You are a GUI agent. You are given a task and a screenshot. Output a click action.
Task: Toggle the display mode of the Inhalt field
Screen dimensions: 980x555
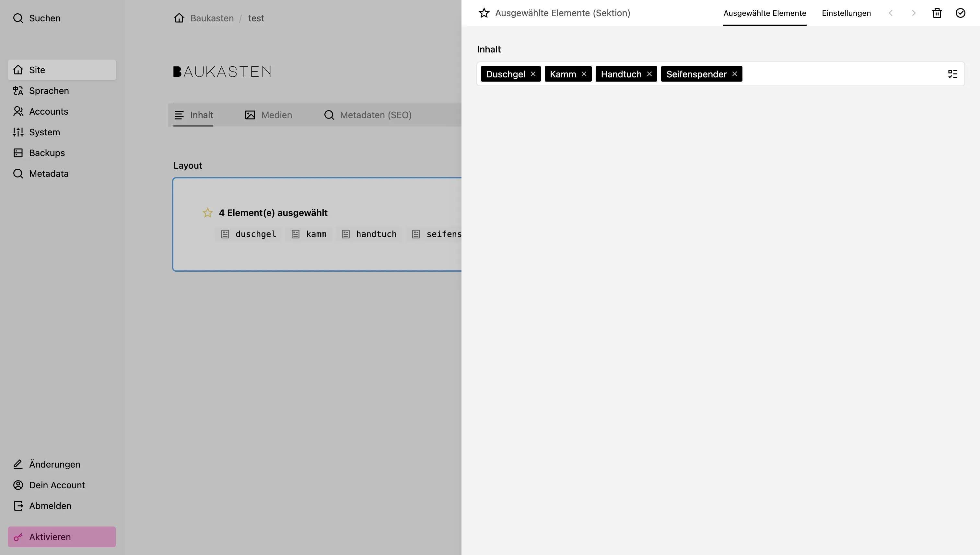952,73
